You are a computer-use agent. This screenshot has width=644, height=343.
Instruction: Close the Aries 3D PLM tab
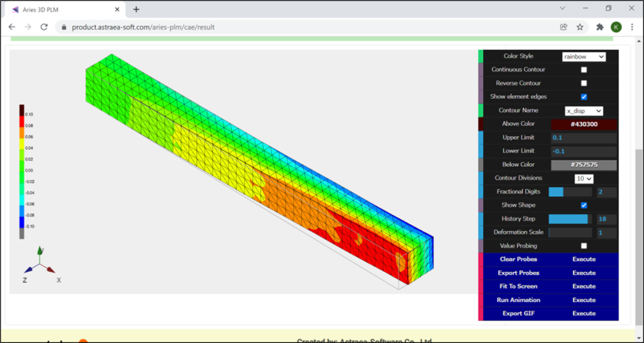pos(117,9)
